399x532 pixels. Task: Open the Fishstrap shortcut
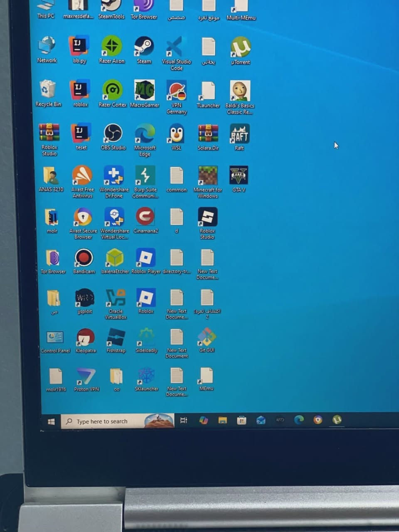point(116,337)
